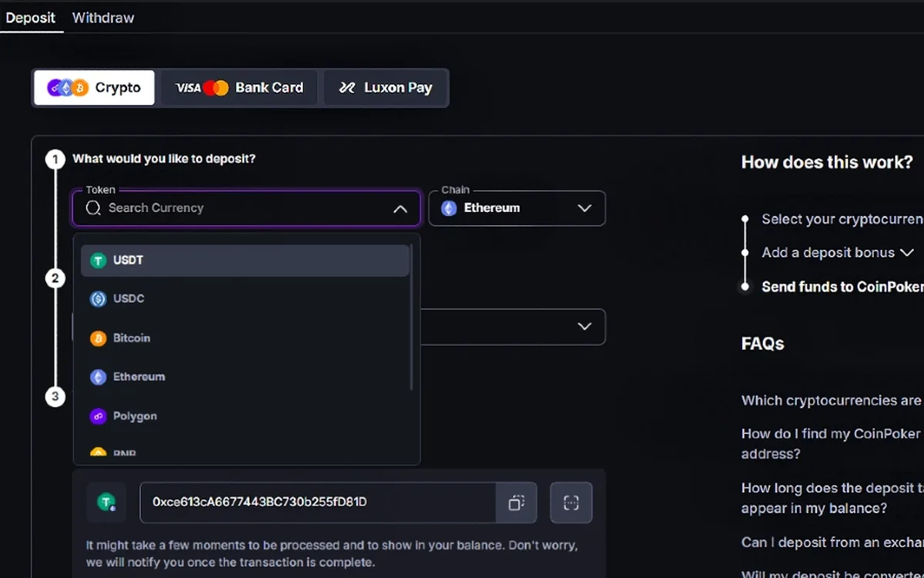The height and width of the screenshot is (578, 924).
Task: Click the Ethereum icon in the Chain selector
Action: click(448, 208)
